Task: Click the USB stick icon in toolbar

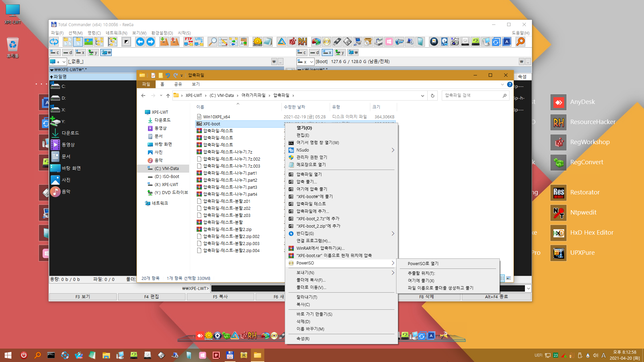Action: click(x=337, y=42)
